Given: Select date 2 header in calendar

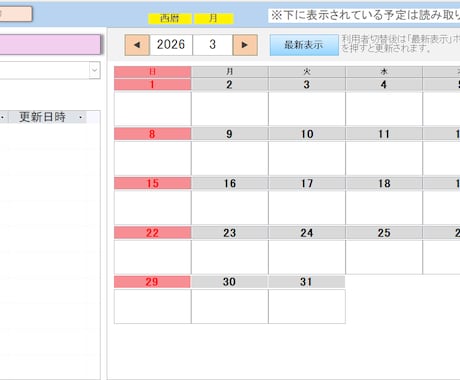Looking at the screenshot, I should pyautogui.click(x=230, y=85).
